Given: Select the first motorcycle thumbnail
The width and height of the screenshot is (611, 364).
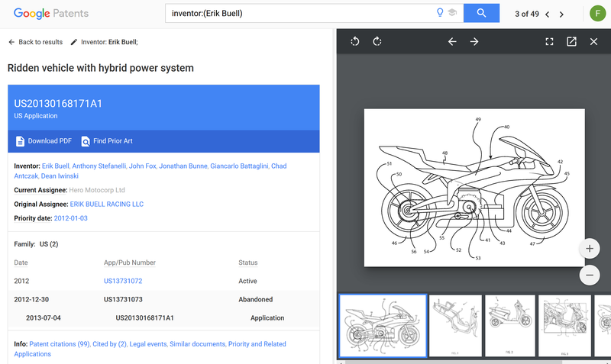Looking at the screenshot, I should coord(383,326).
